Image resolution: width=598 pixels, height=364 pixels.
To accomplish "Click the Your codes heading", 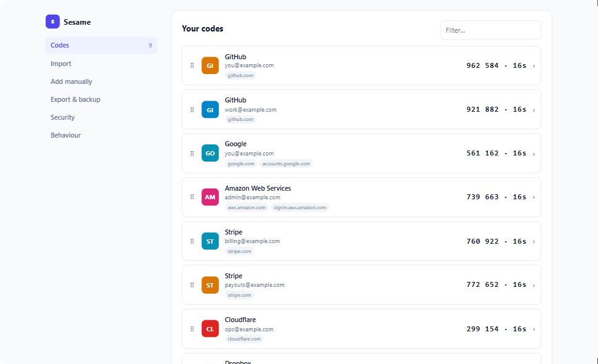I will click(x=203, y=28).
